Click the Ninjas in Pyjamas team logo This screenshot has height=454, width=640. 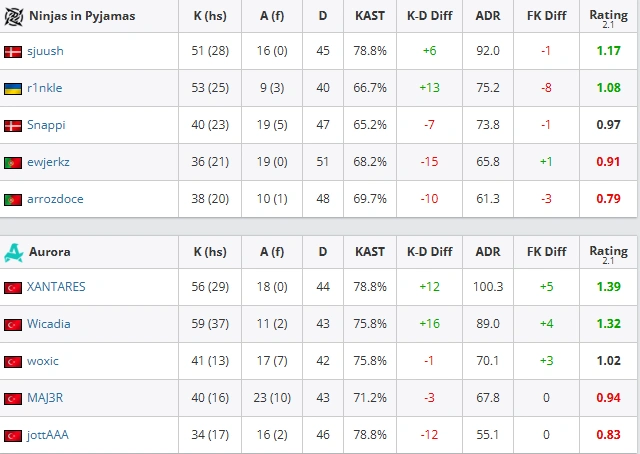[x=13, y=16]
